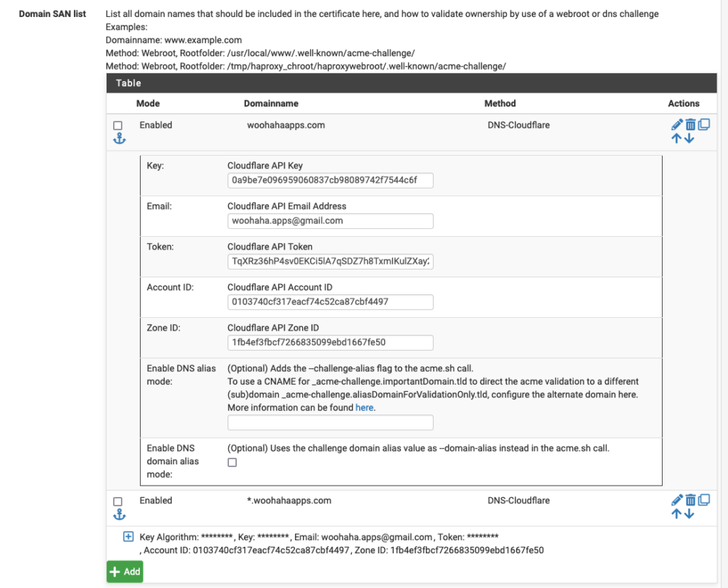This screenshot has width=728, height=588.
Task: Click the 'Enable DNS domain alias mode:' label
Action: 173,461
